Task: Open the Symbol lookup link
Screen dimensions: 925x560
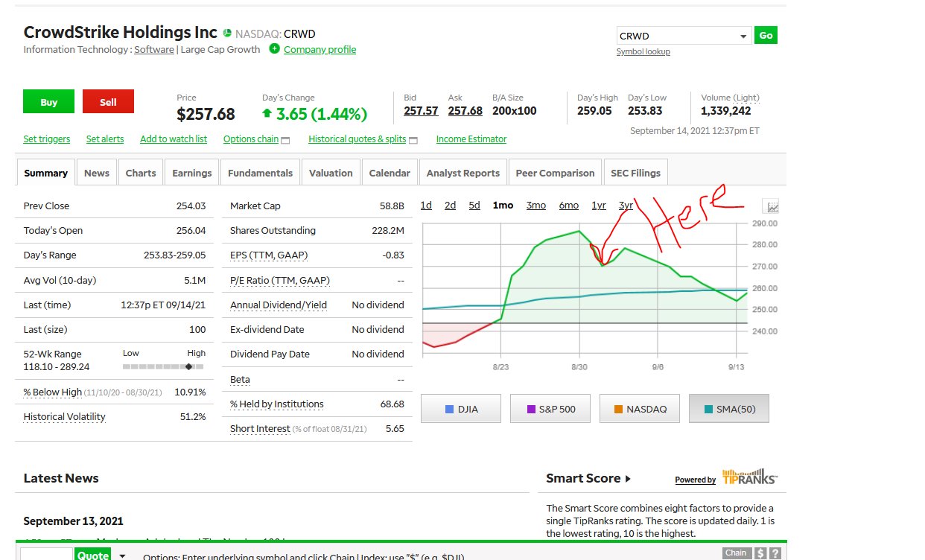Action: [643, 51]
